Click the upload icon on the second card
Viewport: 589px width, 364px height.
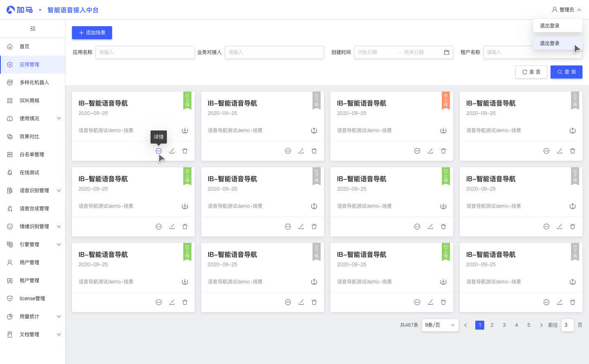pyautogui.click(x=314, y=130)
